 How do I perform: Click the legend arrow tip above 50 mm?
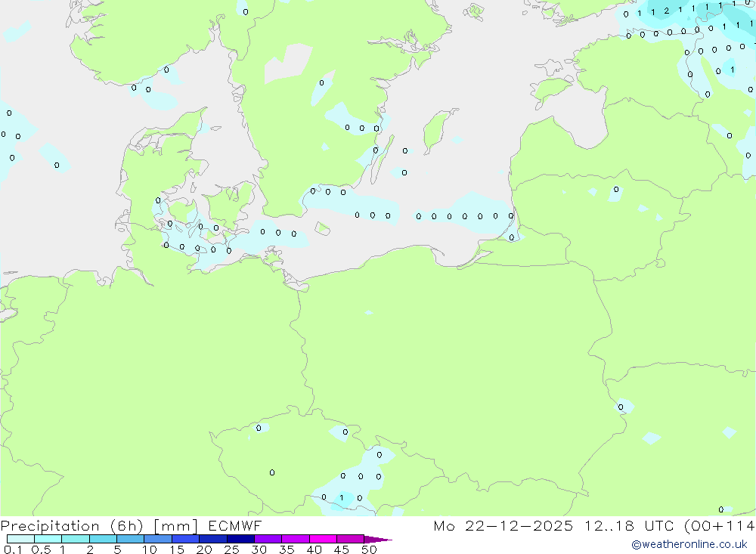(379, 540)
